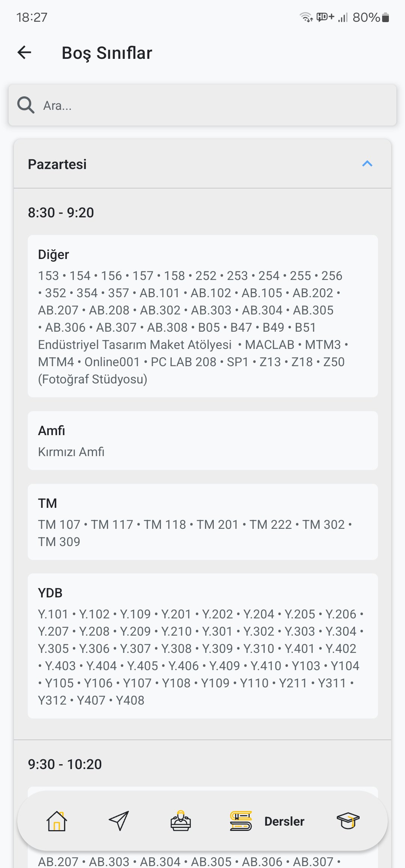Tap the 9:30 - 10:20 time heading

tap(65, 764)
